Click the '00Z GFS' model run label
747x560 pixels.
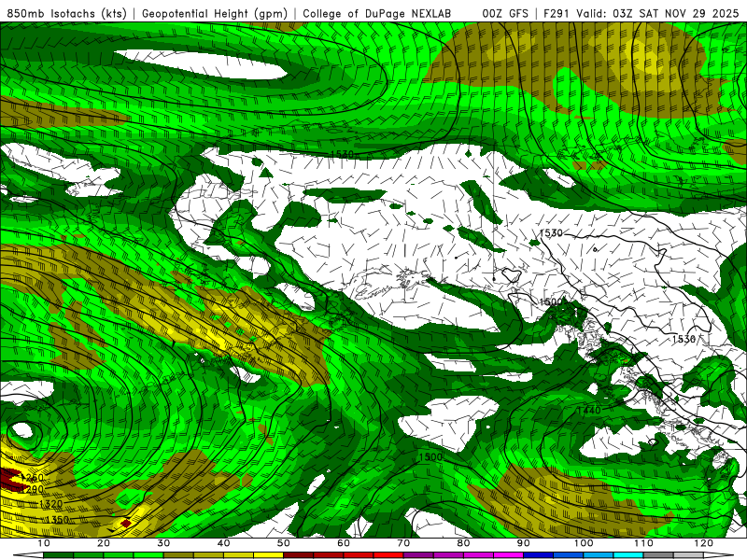505,14
